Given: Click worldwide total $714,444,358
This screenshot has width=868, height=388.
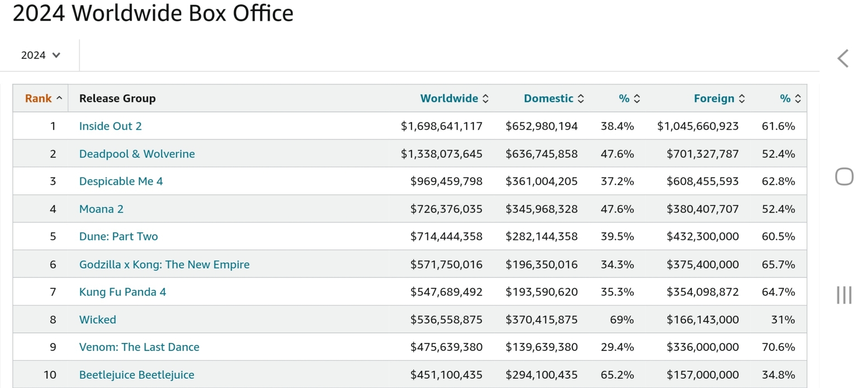Looking at the screenshot, I should click(x=446, y=237).
